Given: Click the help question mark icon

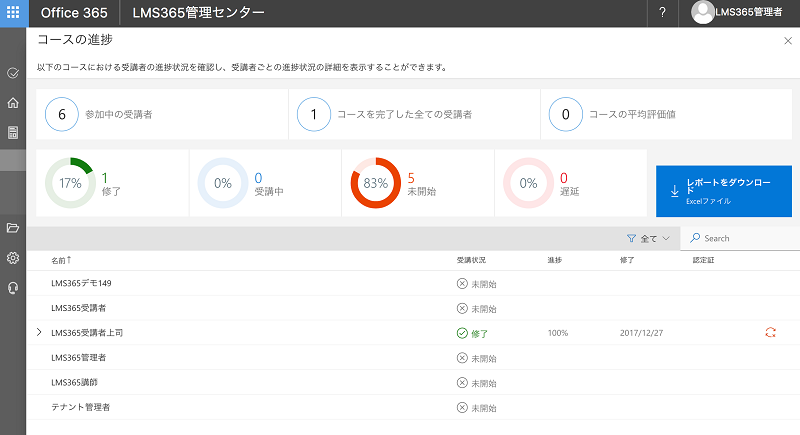Looking at the screenshot, I should (662, 13).
